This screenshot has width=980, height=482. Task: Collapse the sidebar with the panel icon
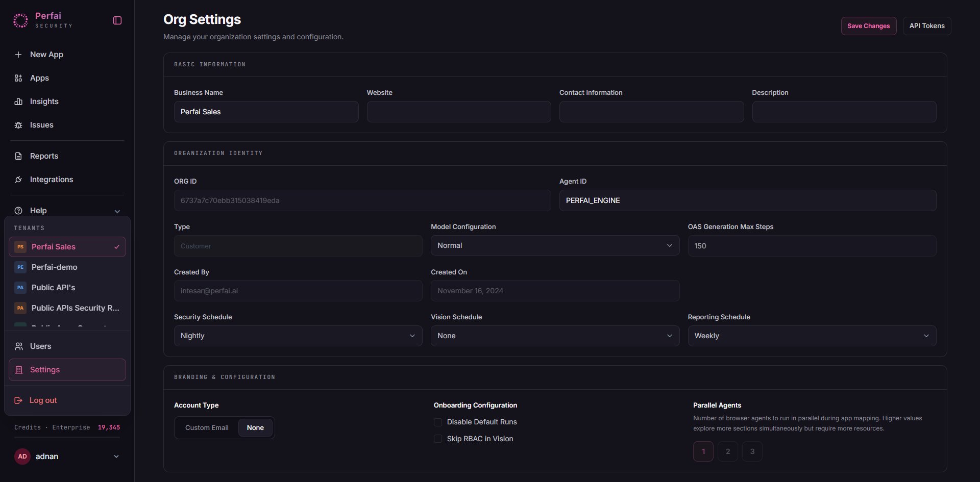click(x=117, y=20)
